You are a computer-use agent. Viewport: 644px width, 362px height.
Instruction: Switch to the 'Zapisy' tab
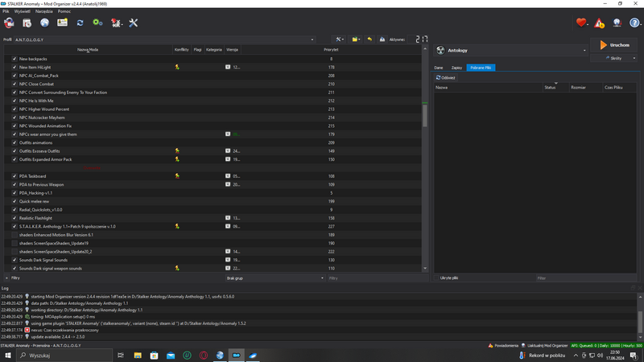456,68
